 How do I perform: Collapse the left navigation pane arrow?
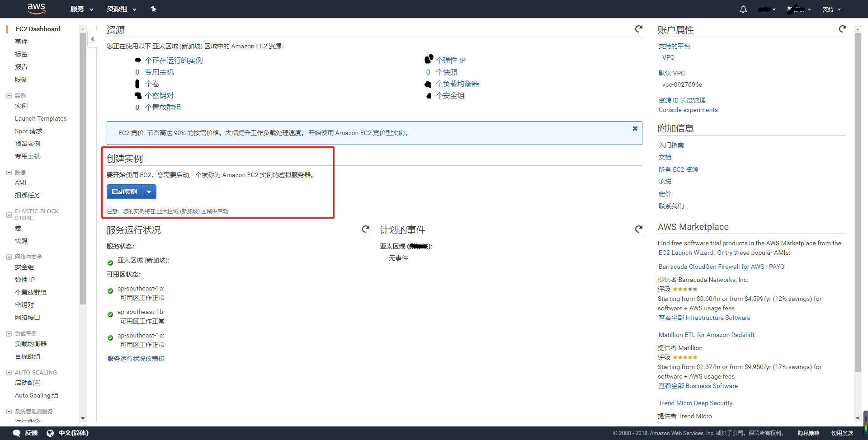92,39
